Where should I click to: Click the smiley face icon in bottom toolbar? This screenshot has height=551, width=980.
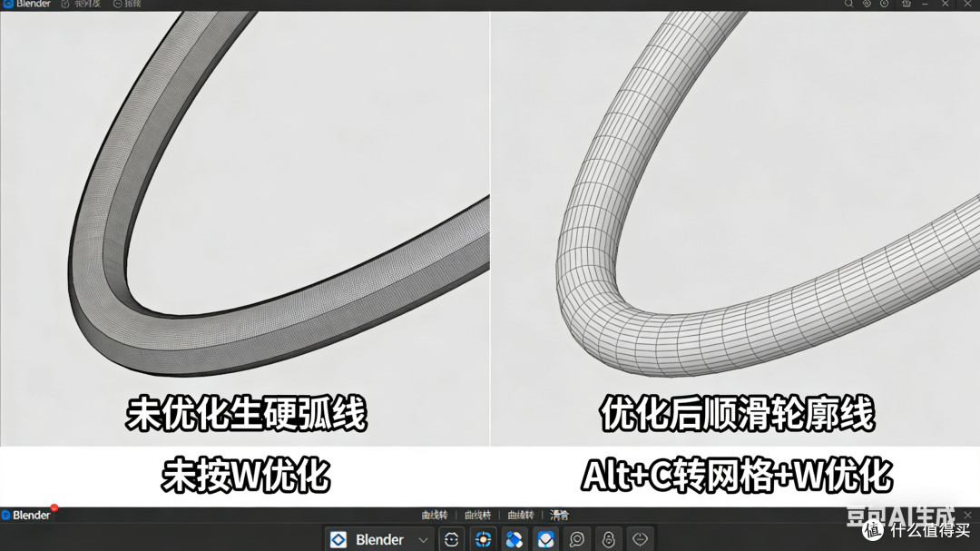451,539
